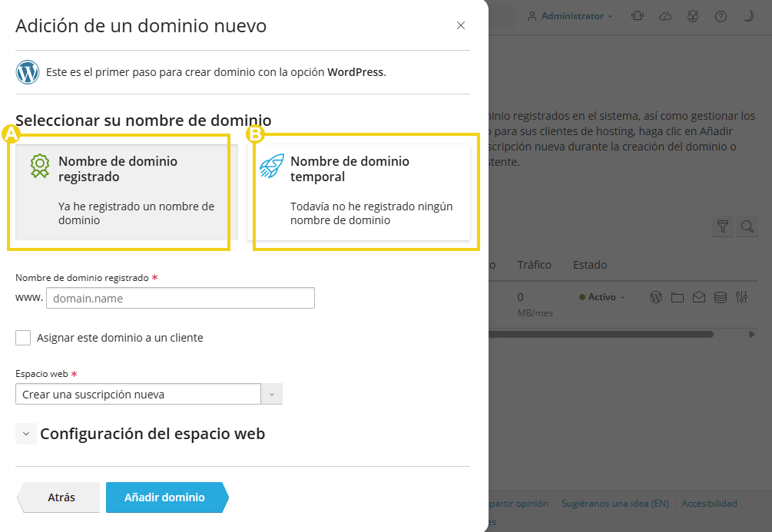Open the File Manager folder icon
Screen dimensions: 772x532
tap(677, 297)
